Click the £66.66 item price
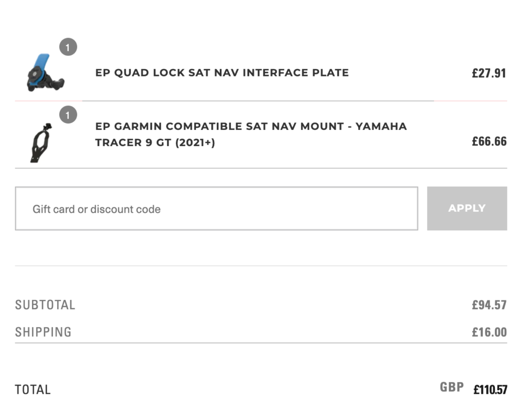This screenshot has width=520, height=420. click(x=489, y=141)
